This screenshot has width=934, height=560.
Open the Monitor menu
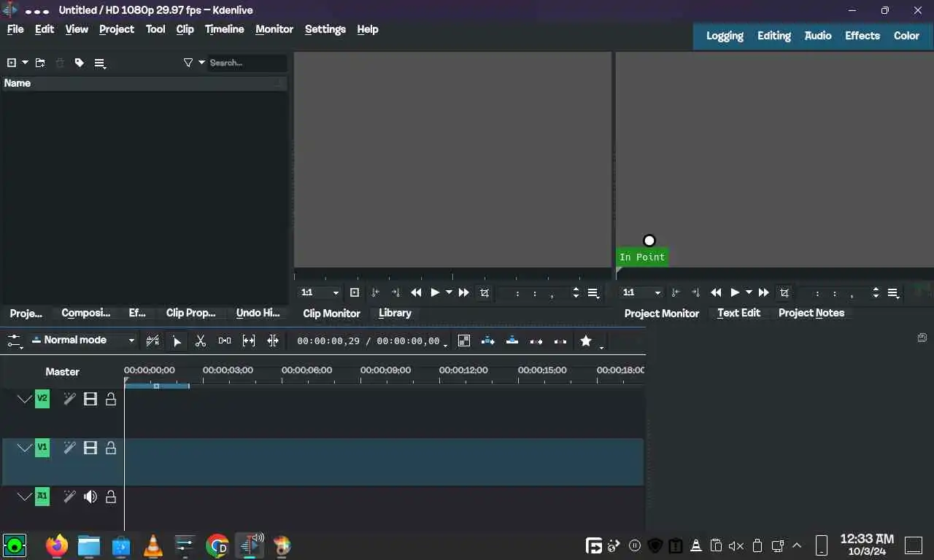(274, 29)
